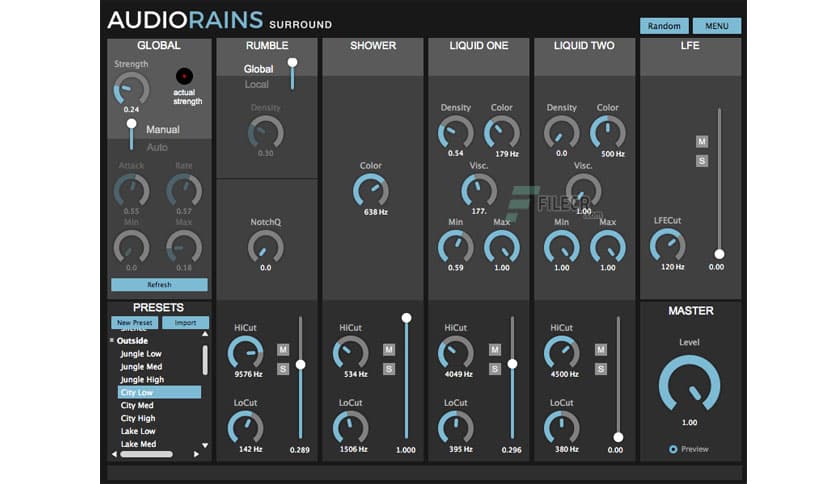Open the MENU button
Image resolution: width=836 pixels, height=484 pixels.
[x=717, y=26]
